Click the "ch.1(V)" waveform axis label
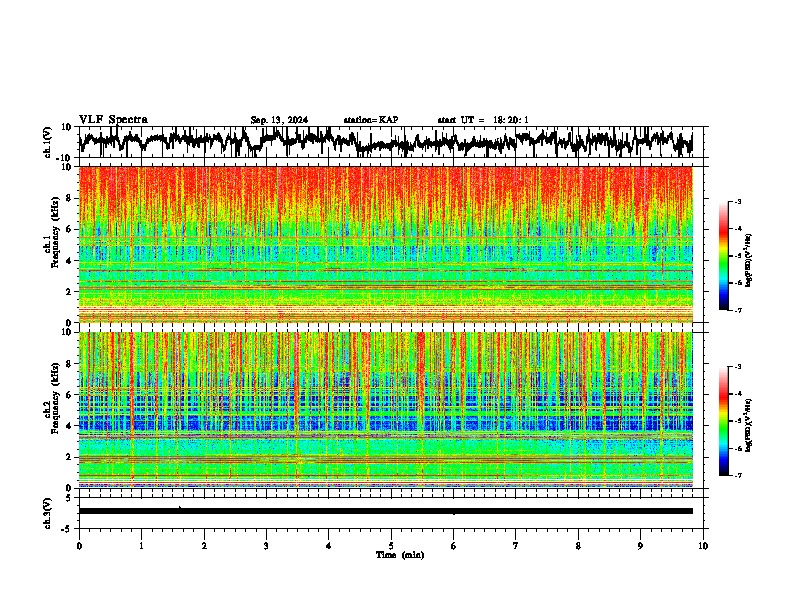The height and width of the screenshot is (612, 792). click(47, 142)
